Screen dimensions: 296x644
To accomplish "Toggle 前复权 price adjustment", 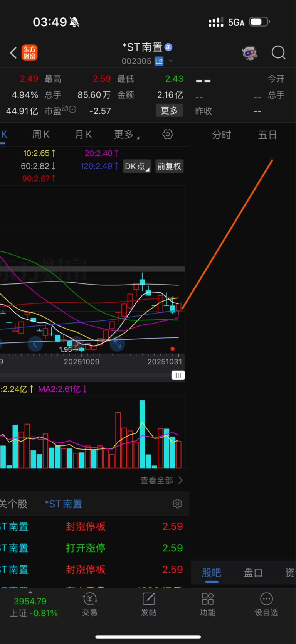I will click(x=169, y=166).
